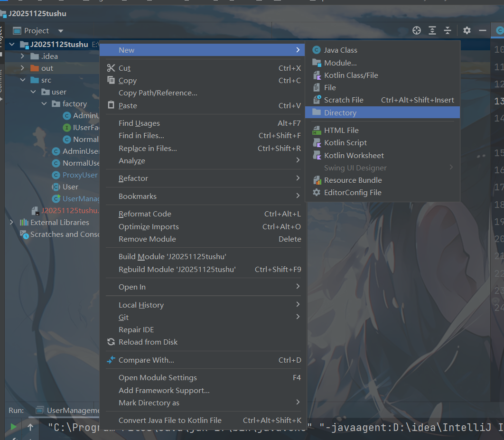Click the Reload from Disk icon

[x=111, y=342]
